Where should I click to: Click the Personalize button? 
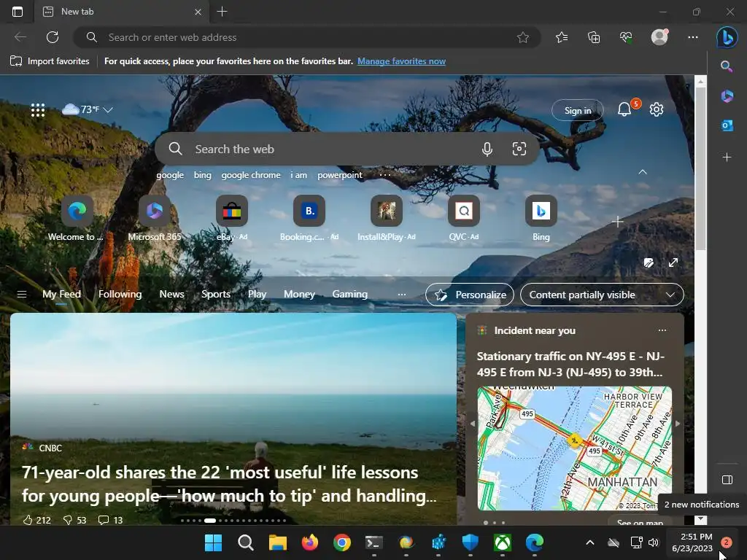point(469,295)
